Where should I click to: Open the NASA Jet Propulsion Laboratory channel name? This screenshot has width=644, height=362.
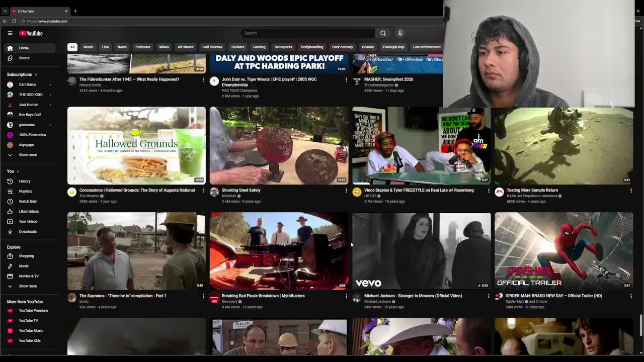(532, 196)
